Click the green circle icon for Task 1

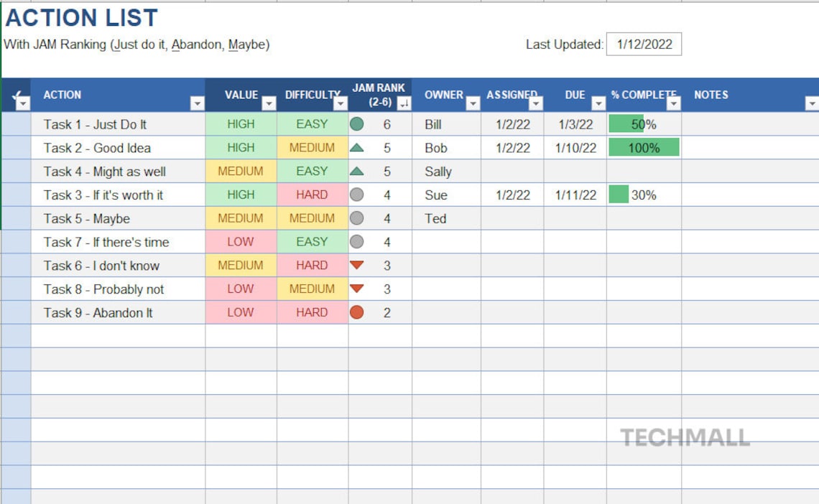[357, 124]
